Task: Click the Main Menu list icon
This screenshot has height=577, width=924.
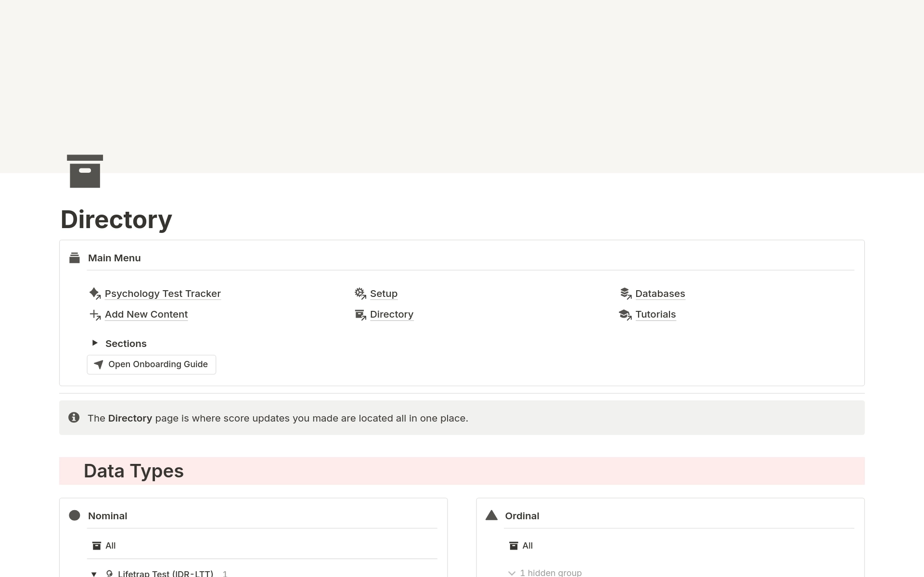Action: [75, 257]
